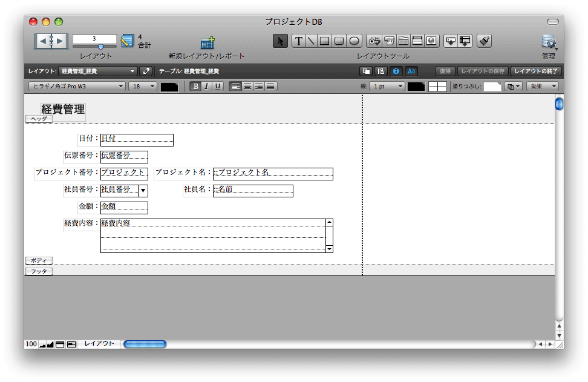Open the blue Inspector info icon
The image size is (588, 382).
coord(396,71)
